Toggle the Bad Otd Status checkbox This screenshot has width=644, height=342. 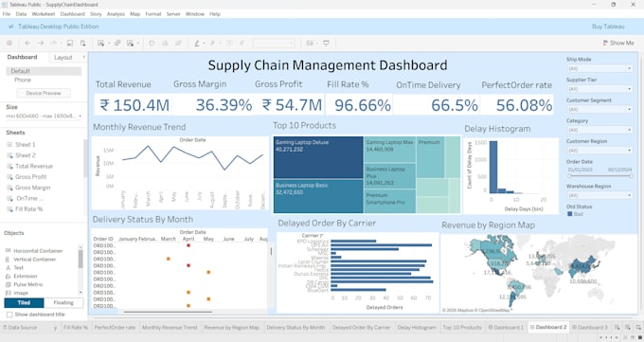[570, 214]
